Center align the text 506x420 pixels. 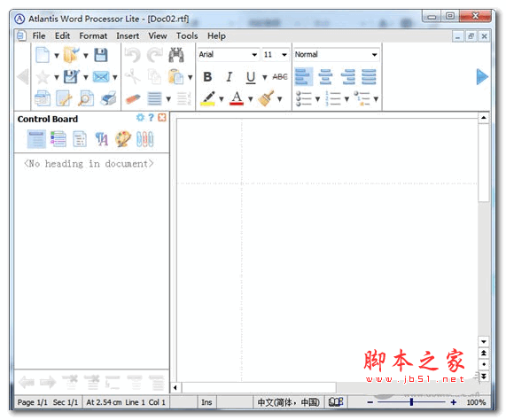click(325, 77)
